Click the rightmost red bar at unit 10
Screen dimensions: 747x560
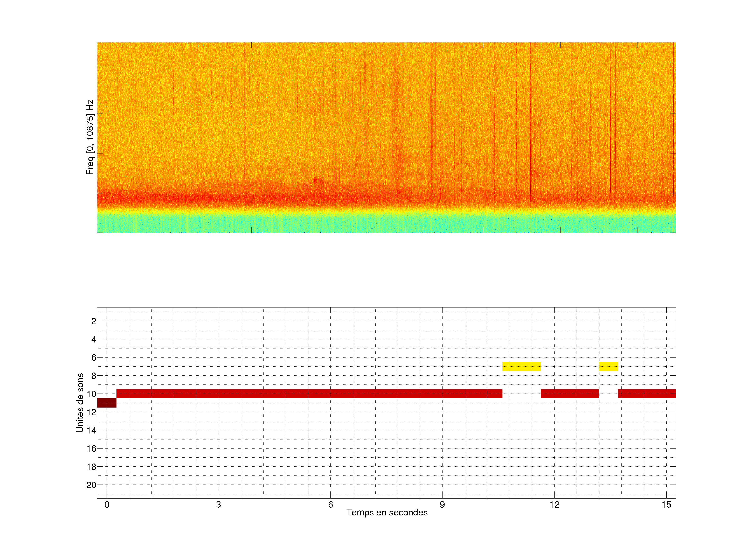point(647,394)
